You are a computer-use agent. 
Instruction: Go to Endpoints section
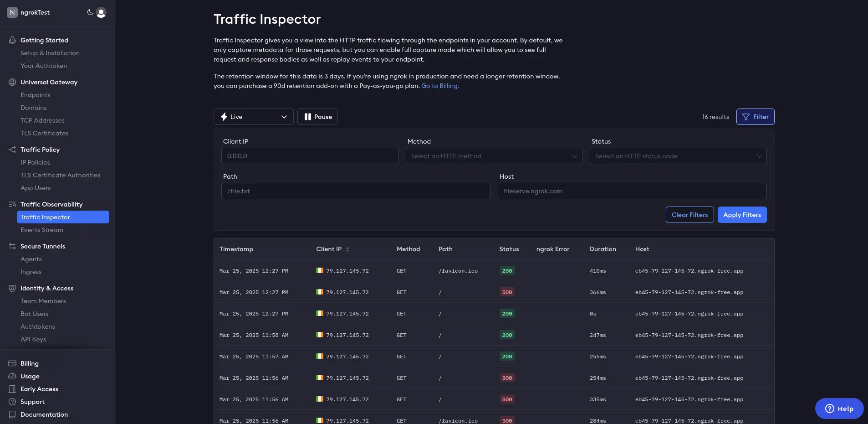tap(36, 95)
